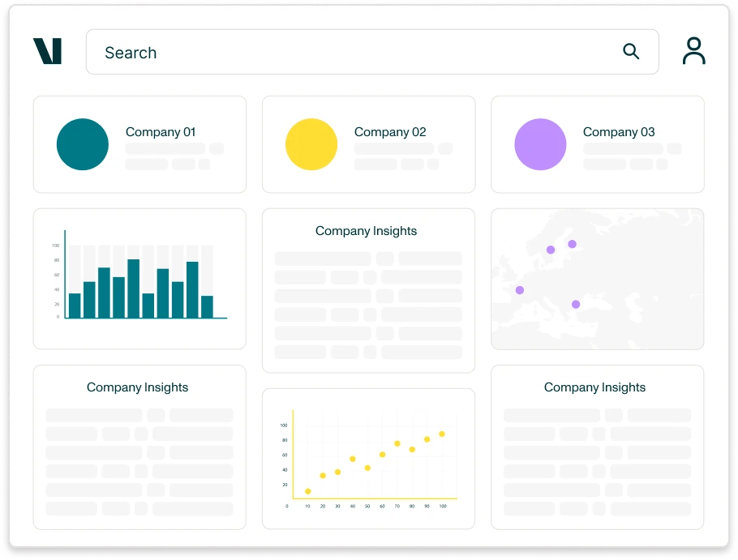Select the yellow Company 02 avatar circle
This screenshot has height=560, width=738.
tap(311, 144)
